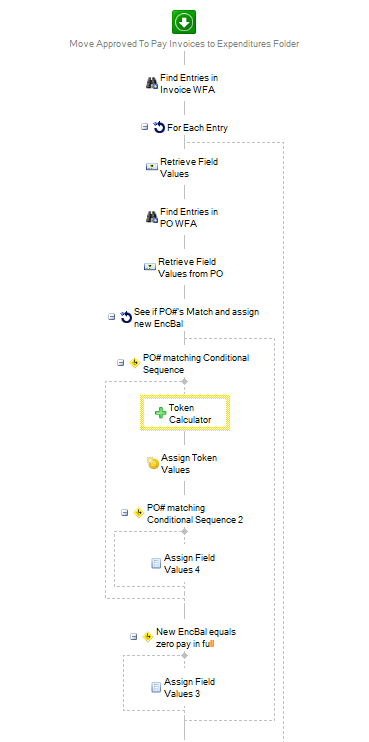Select the Assign Field Values 3 icon
The image size is (369, 742).
tap(156, 687)
